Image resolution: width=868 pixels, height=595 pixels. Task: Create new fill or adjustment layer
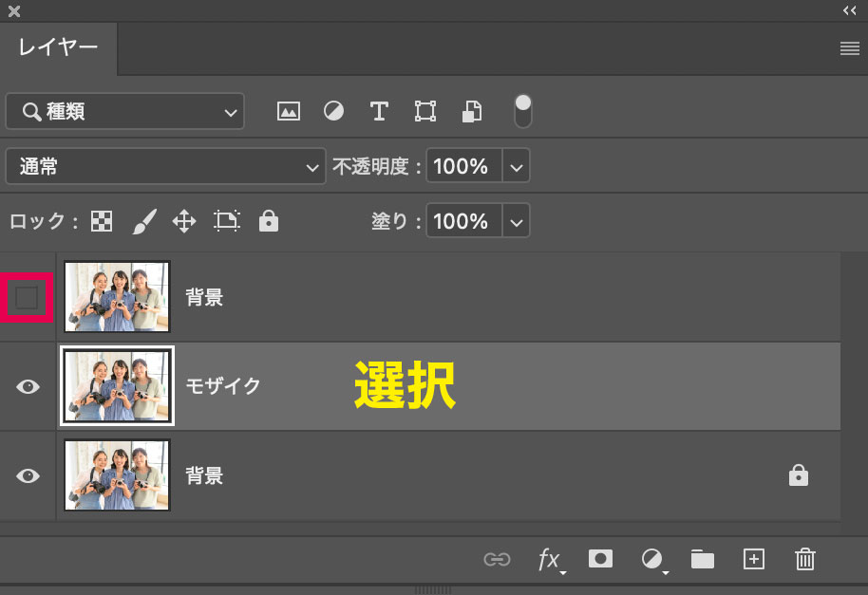pos(653,560)
